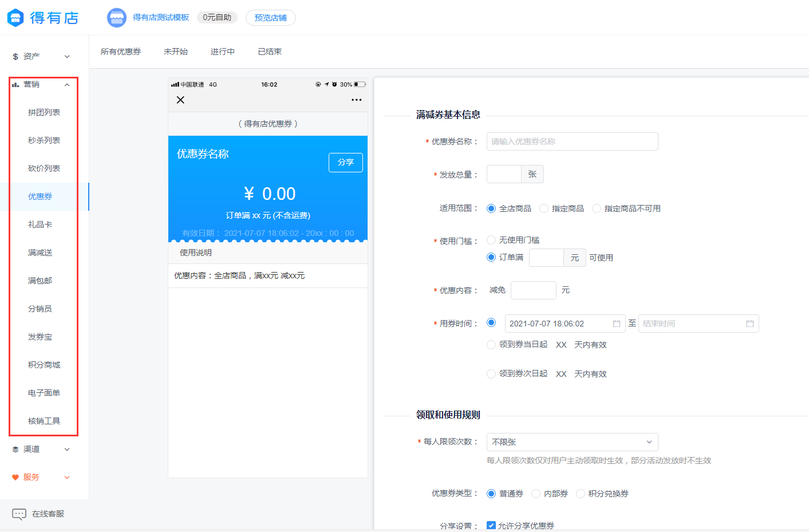Click the 订单满 amount input field

tap(547, 258)
